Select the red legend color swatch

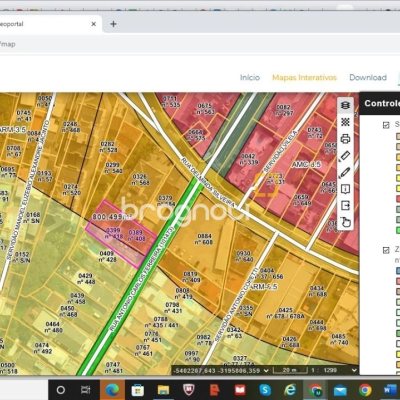point(398,199)
